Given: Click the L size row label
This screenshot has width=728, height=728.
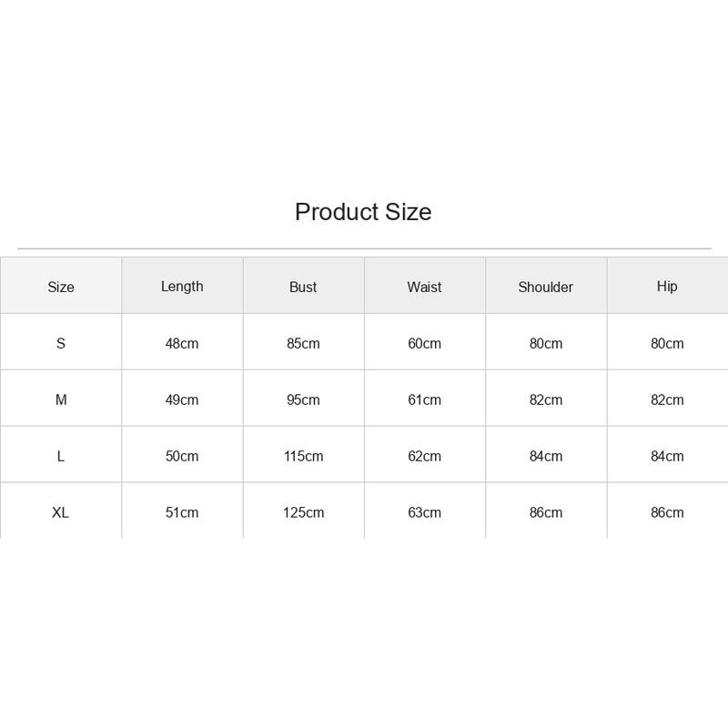Looking at the screenshot, I should pyautogui.click(x=61, y=457).
